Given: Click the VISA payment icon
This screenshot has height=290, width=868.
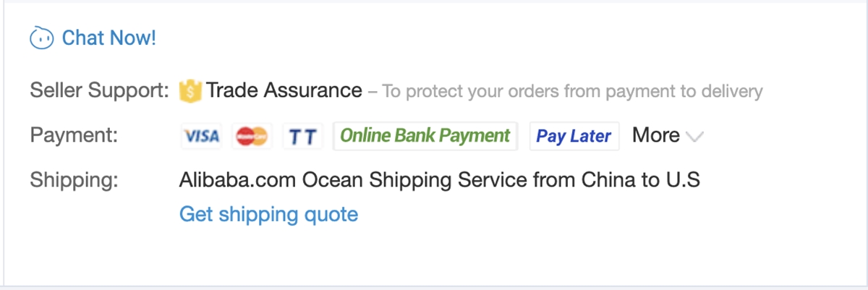Looking at the screenshot, I should tap(202, 136).
